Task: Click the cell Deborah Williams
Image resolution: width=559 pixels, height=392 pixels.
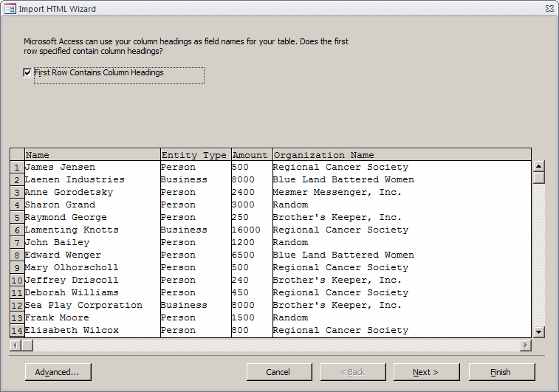Action: click(x=92, y=292)
